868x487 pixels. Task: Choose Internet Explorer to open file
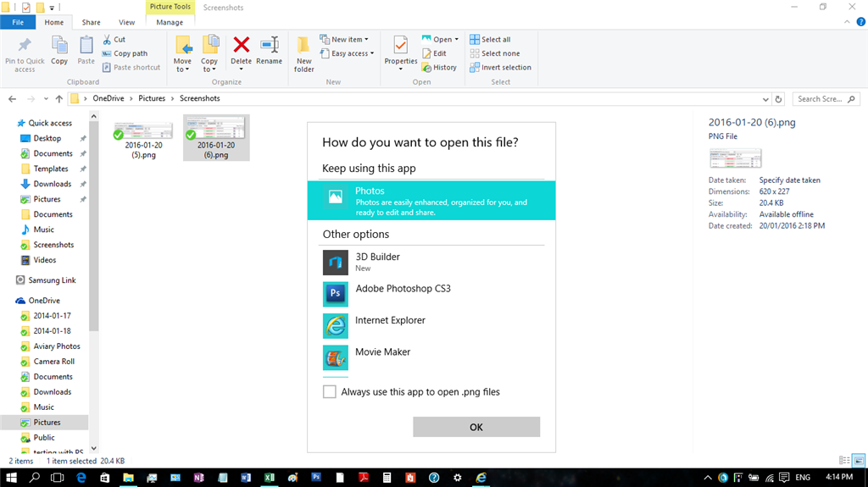(x=431, y=325)
